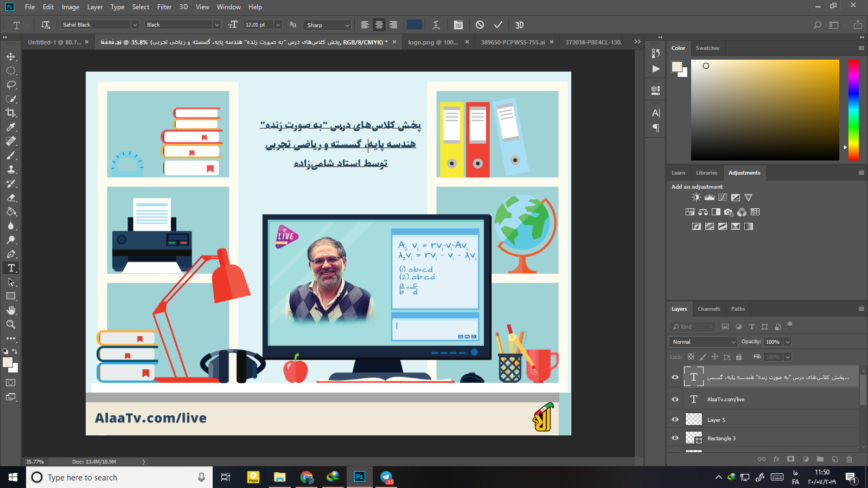868x488 pixels.
Task: Toggle lock all for layer
Action: click(x=739, y=357)
